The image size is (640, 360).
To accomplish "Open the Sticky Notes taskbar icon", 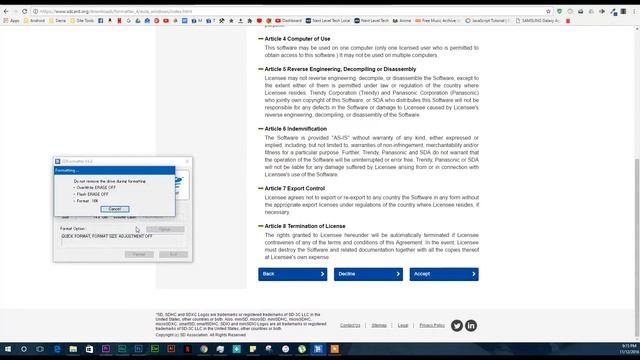I will tap(253, 349).
